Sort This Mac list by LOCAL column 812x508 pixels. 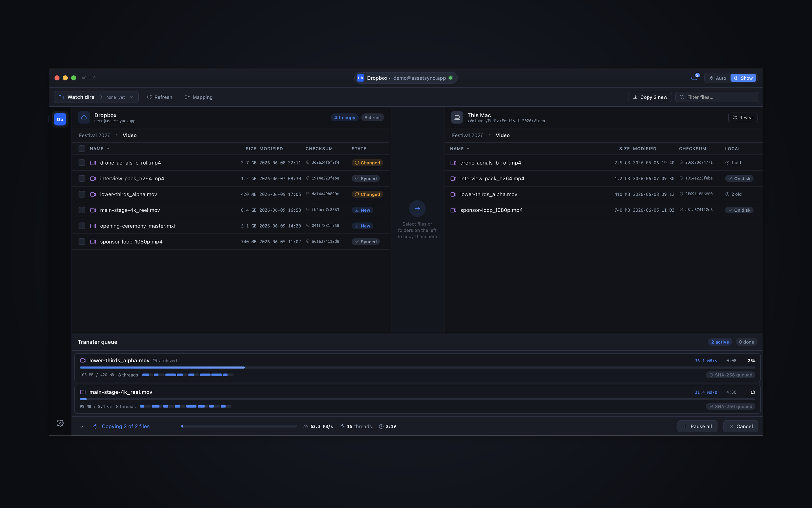(733, 148)
